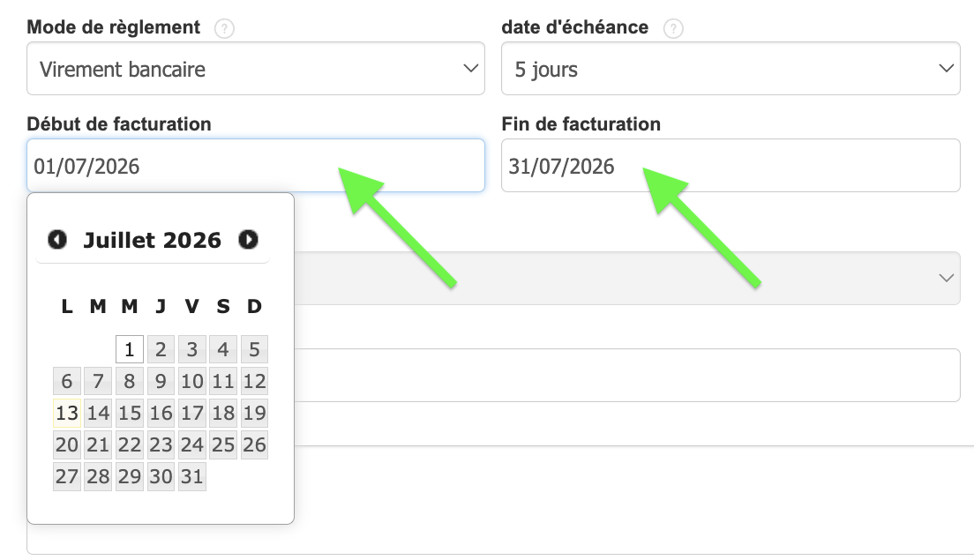Choose day 27 in the calendar

[67, 476]
